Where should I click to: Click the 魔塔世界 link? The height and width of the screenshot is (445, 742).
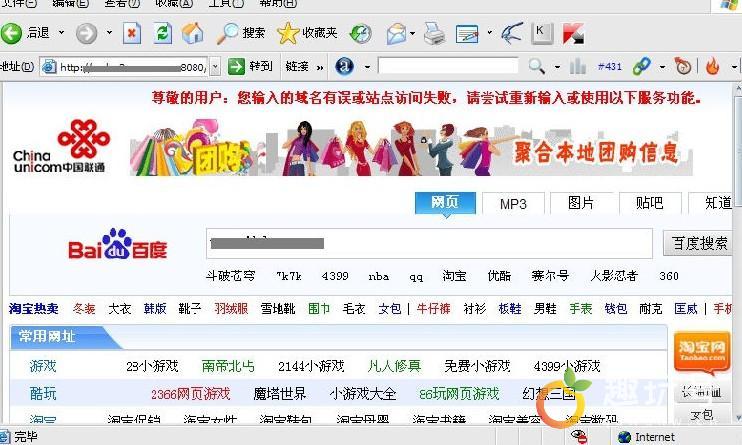(x=280, y=393)
